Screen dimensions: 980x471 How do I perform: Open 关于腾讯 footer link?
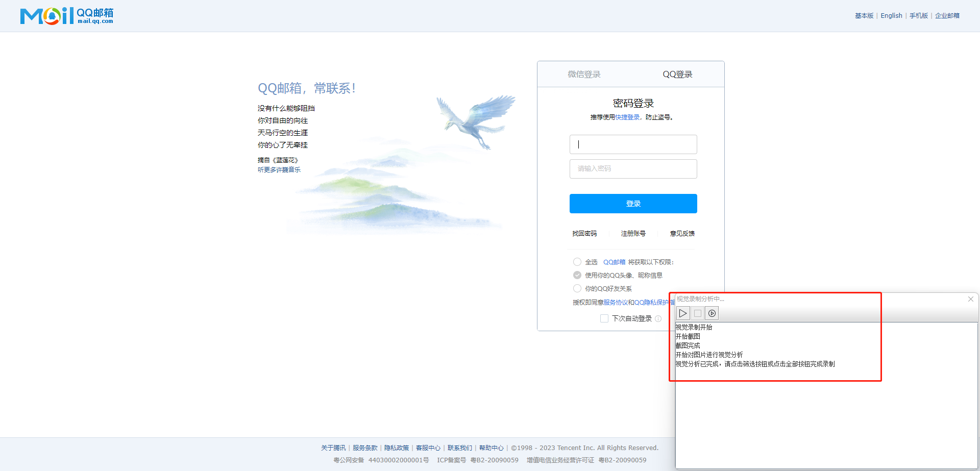click(x=333, y=448)
